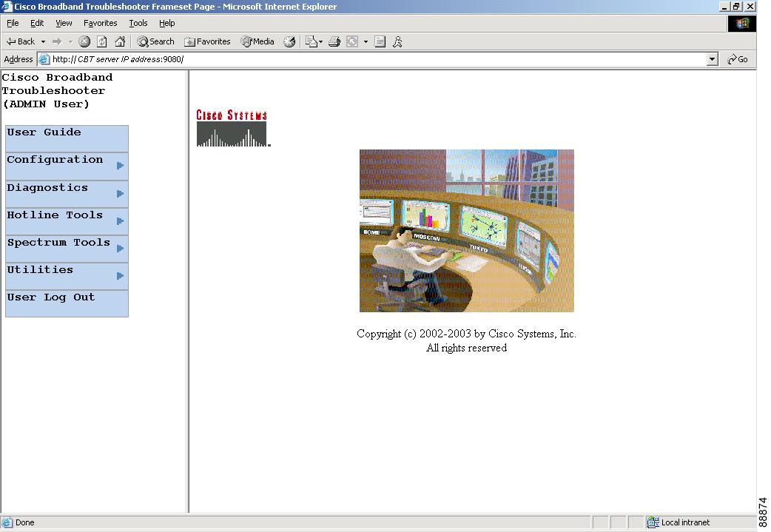
Task: Expand the Spectrum Tools submenu arrow
Action: (120, 249)
